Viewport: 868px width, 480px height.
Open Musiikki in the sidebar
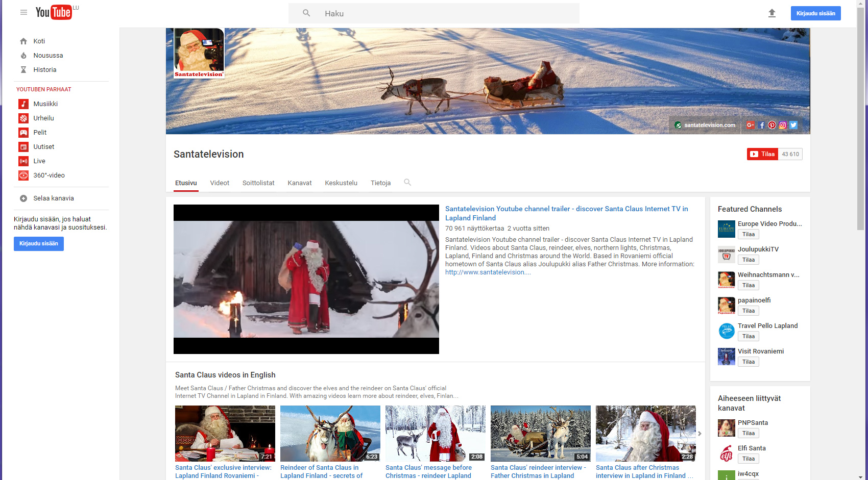click(x=45, y=104)
